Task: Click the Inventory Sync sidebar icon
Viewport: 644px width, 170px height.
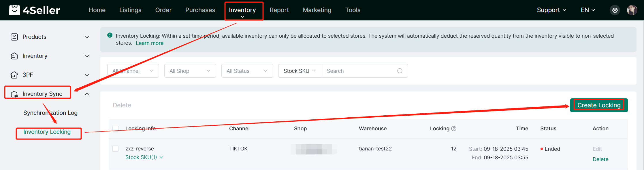Action: [x=14, y=94]
